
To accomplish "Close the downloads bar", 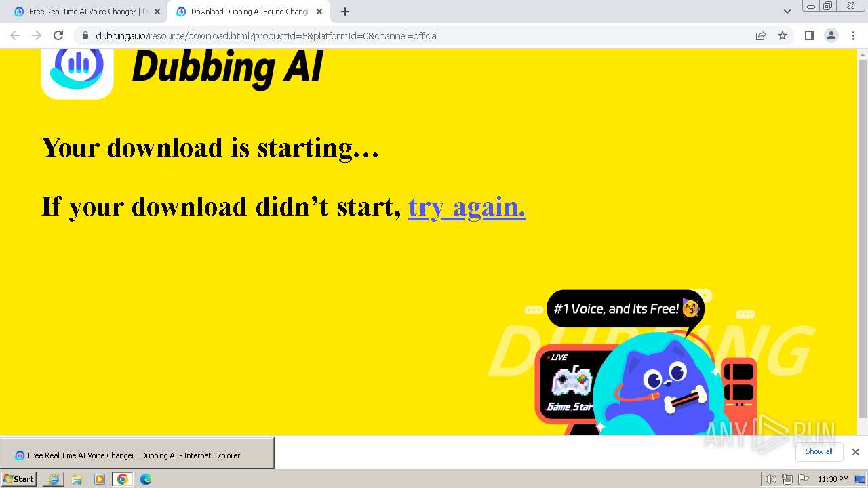I will (856, 451).
